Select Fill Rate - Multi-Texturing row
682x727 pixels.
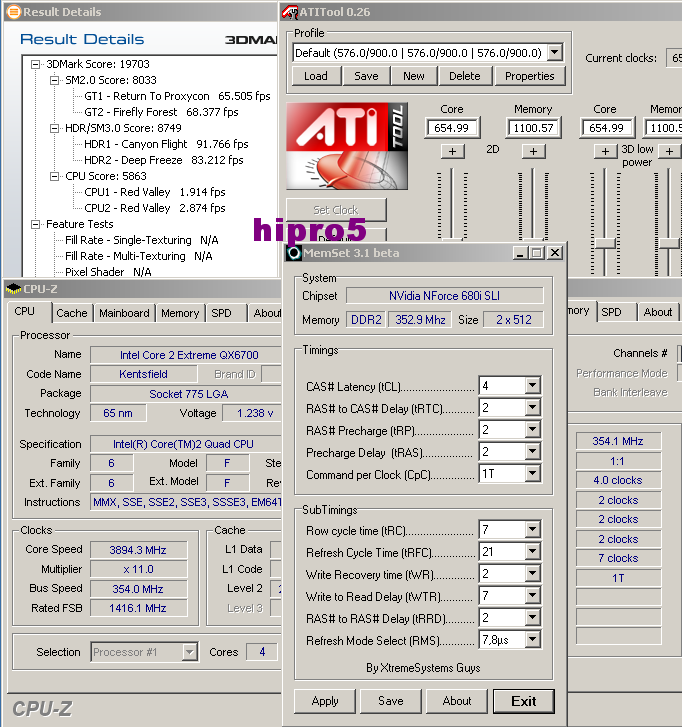pos(139,256)
